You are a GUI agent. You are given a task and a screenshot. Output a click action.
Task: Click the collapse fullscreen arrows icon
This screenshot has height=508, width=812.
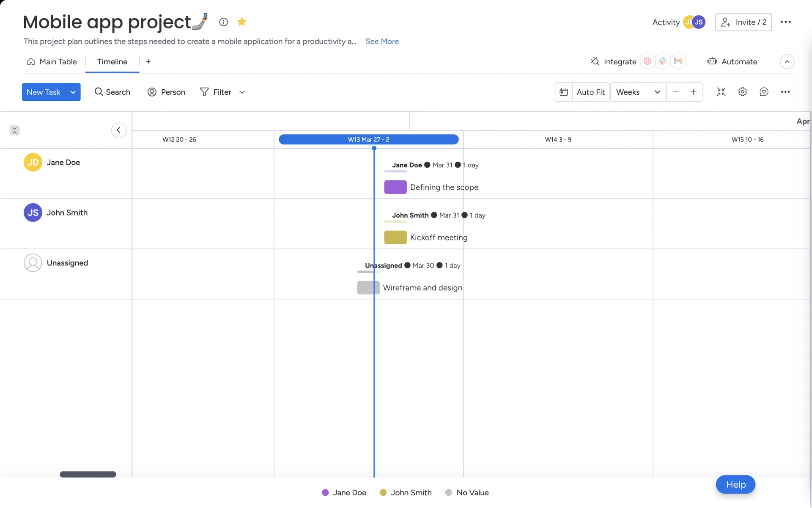[721, 92]
